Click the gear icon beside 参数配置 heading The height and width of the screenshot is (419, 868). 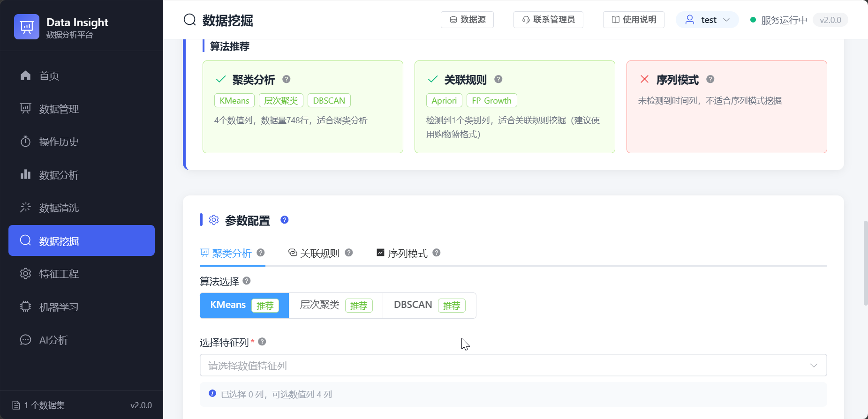click(x=214, y=220)
